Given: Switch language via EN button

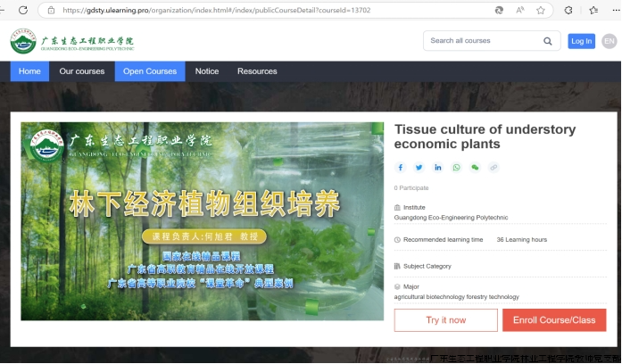Looking at the screenshot, I should pyautogui.click(x=609, y=41).
